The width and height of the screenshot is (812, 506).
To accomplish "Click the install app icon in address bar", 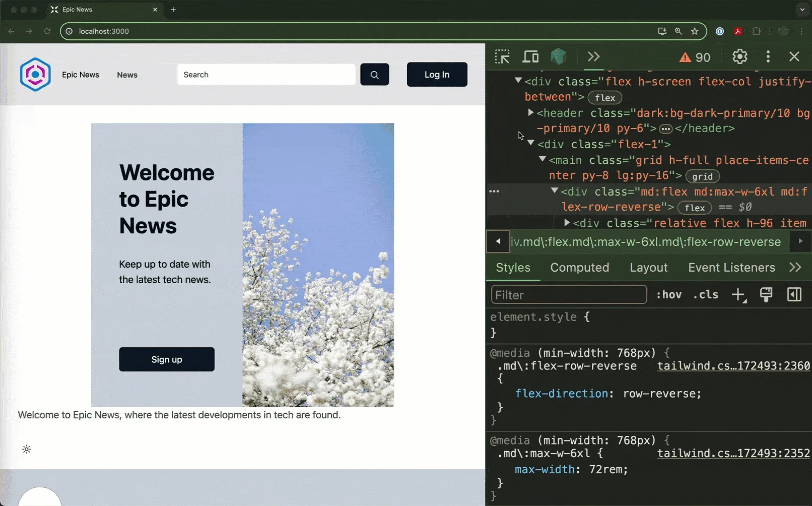I will coord(662,31).
